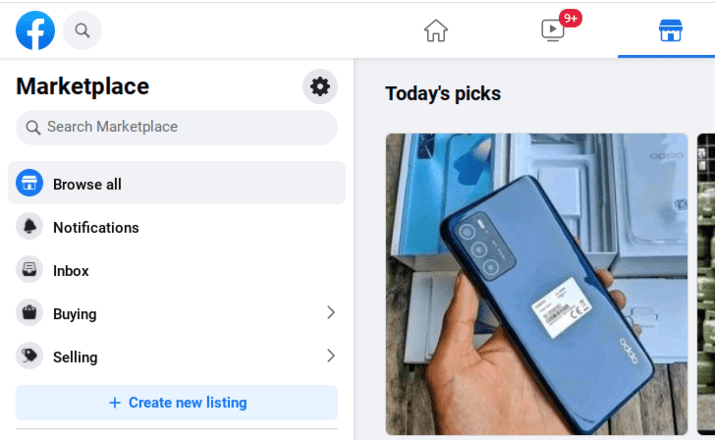Open Marketplace settings gear icon

click(320, 86)
